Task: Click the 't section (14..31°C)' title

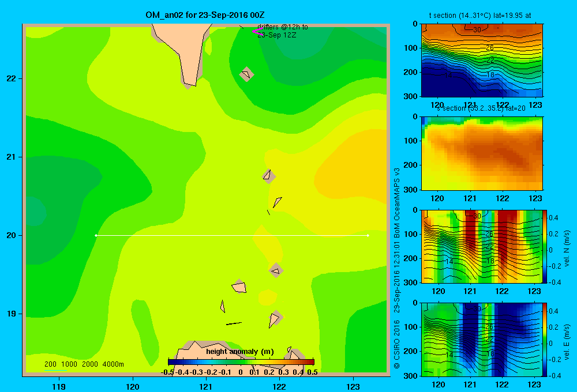Action: pyautogui.click(x=460, y=16)
